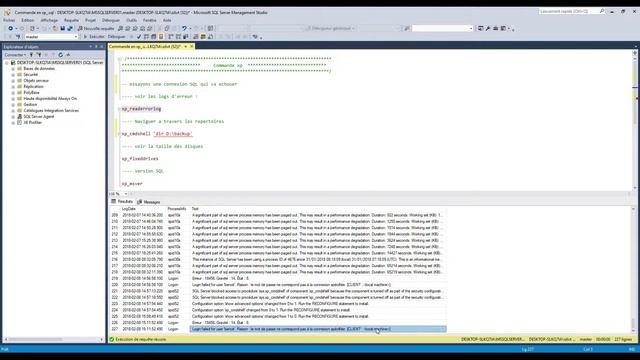
Task: Click the server node icon in Object Explorer
Action: tap(13, 62)
